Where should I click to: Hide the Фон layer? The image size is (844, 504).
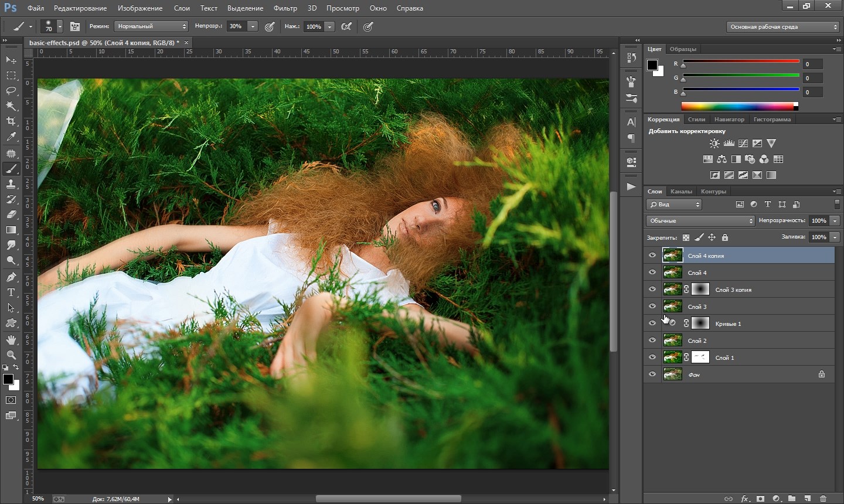[x=652, y=374]
